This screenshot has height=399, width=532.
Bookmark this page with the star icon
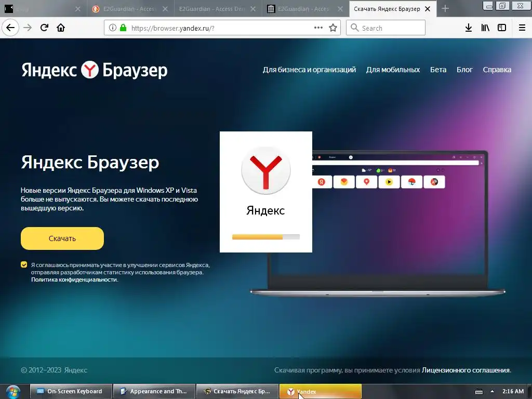333,28
